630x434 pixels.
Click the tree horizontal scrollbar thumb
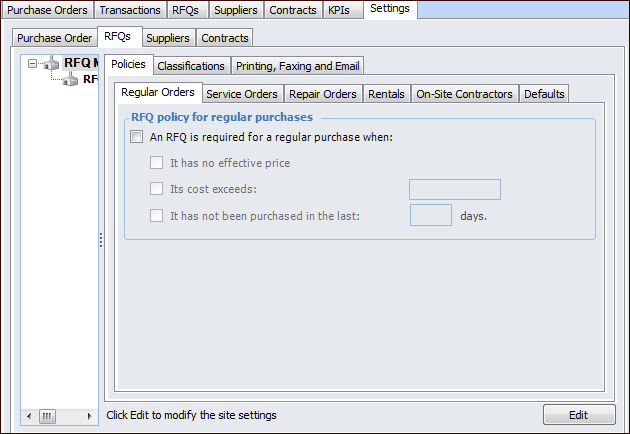click(x=47, y=416)
